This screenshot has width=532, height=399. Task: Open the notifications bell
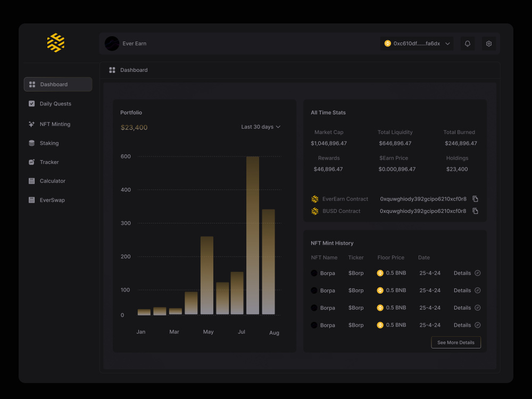click(467, 44)
